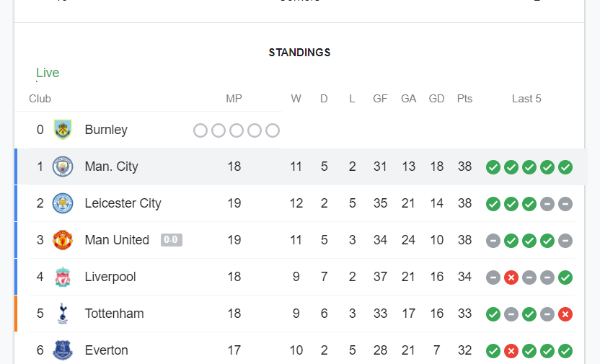This screenshot has width=600, height=364.
Task: Click the Pts column header
Action: (464, 99)
